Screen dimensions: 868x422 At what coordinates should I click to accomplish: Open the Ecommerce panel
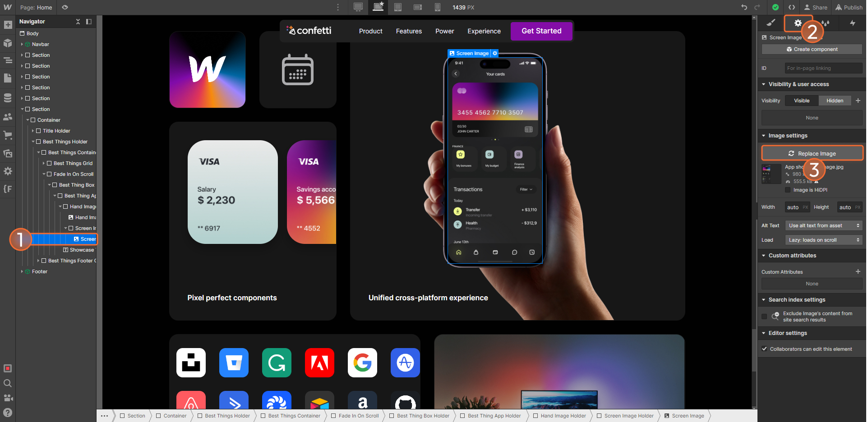8,135
